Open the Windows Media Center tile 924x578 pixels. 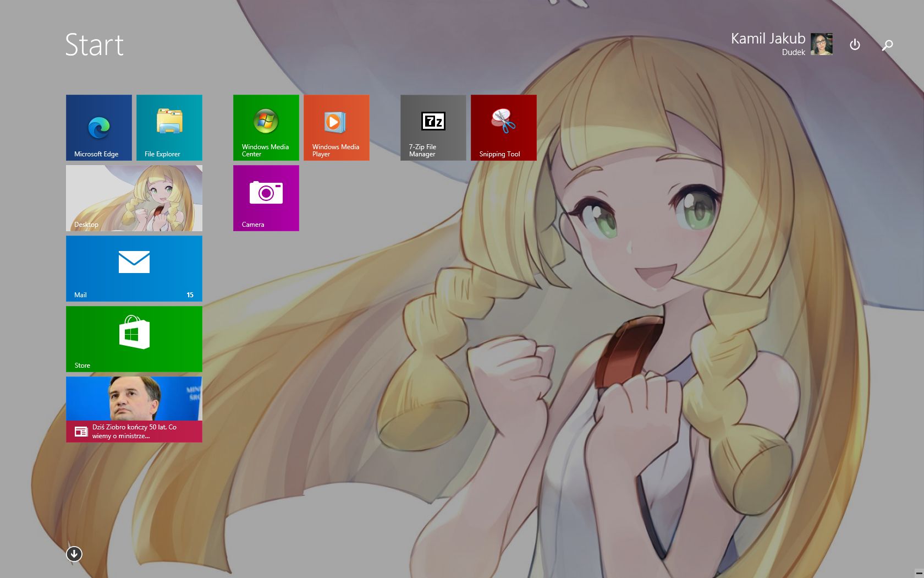[x=266, y=128]
